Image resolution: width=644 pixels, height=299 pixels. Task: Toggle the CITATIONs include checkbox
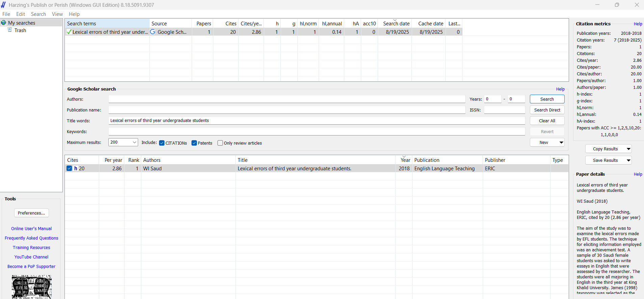pos(162,143)
